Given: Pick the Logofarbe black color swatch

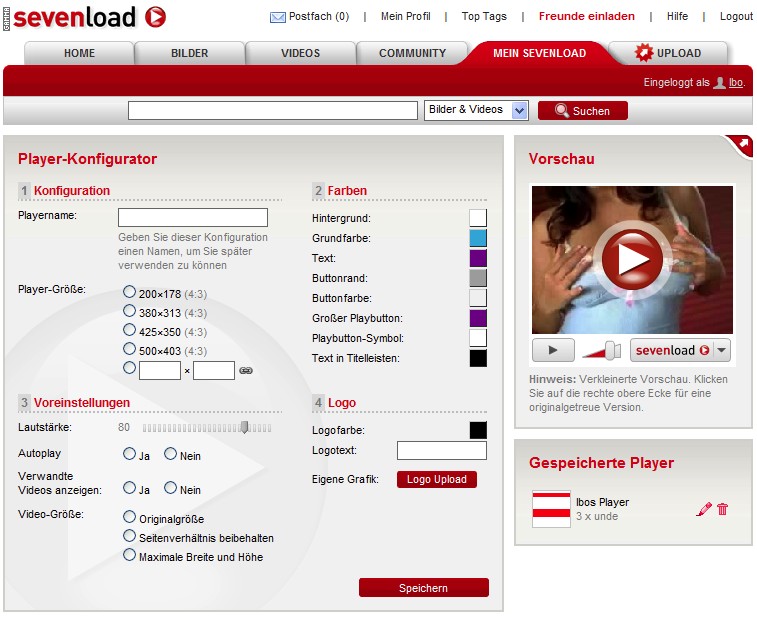Looking at the screenshot, I should point(478,430).
